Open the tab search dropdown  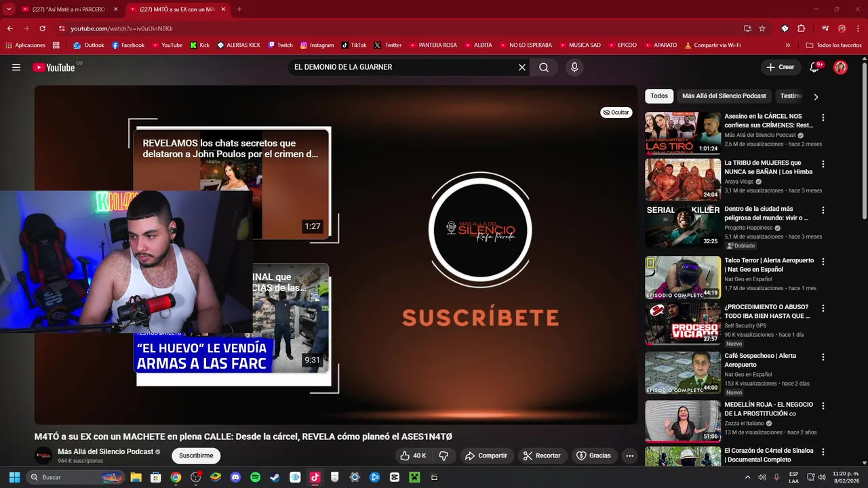click(9, 9)
